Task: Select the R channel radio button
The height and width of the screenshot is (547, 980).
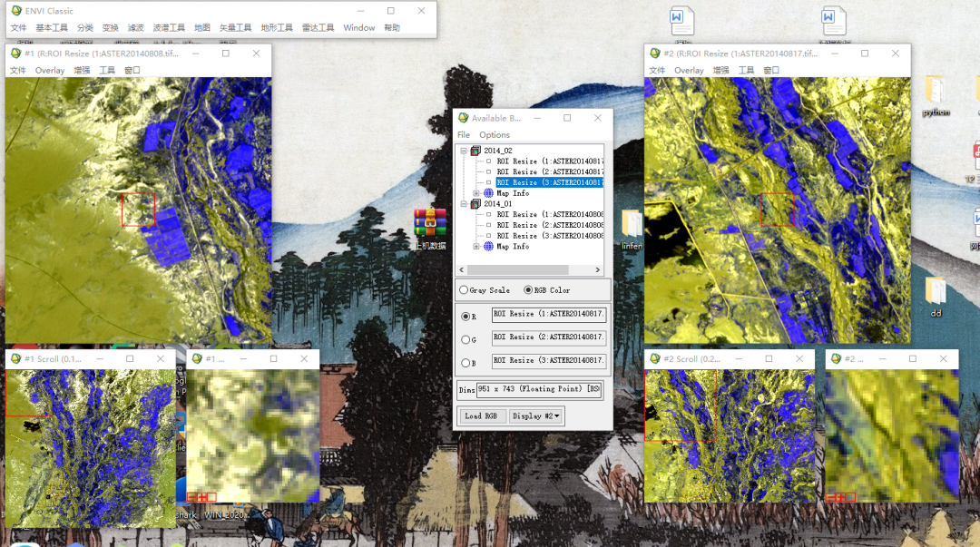Action: point(465,317)
